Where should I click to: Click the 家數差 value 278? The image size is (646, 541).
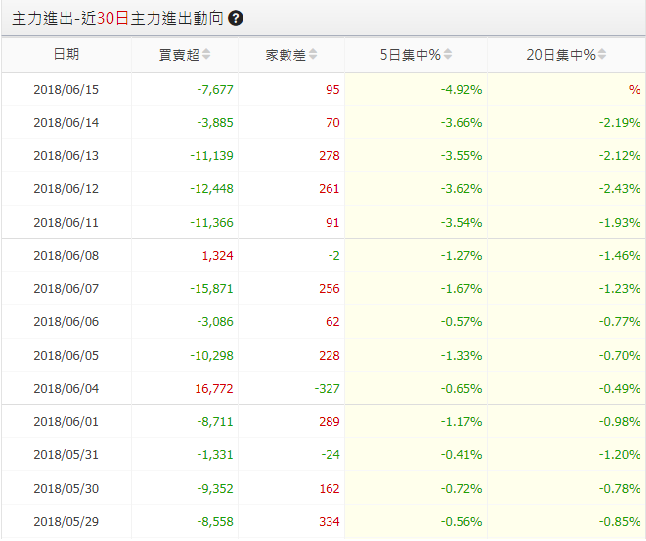pyautogui.click(x=330, y=156)
